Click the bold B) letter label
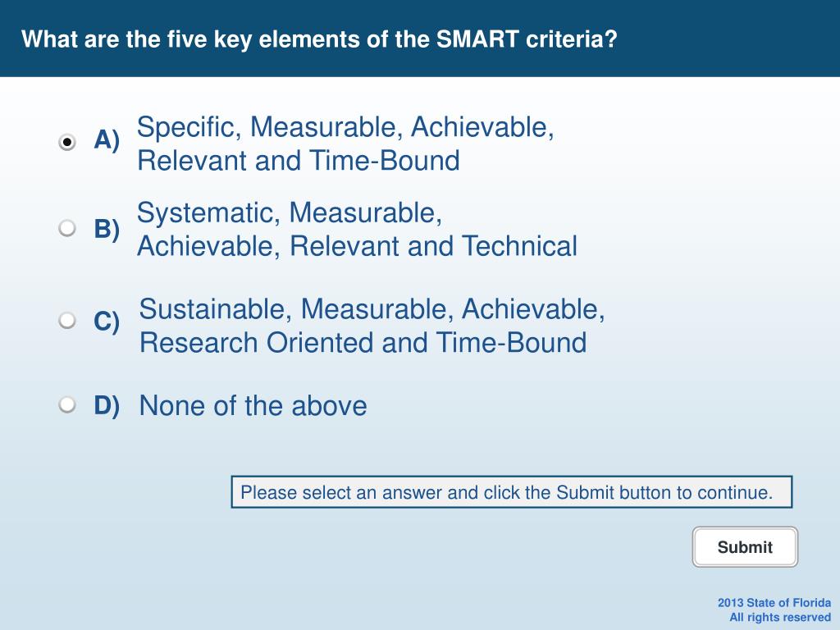Screen dimensions: 840x630 107,230
